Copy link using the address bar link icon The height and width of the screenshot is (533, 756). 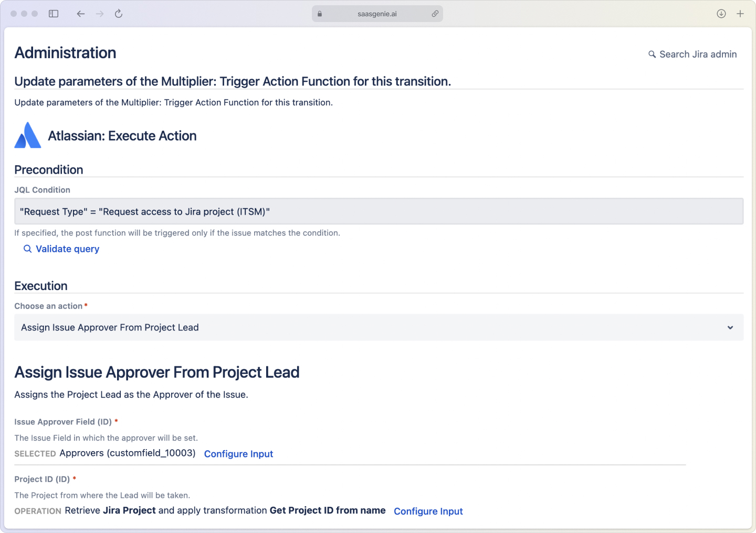tap(435, 14)
